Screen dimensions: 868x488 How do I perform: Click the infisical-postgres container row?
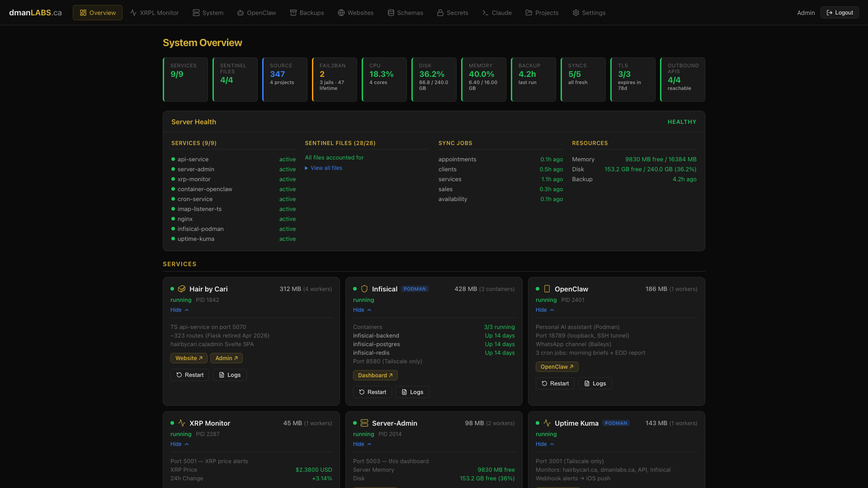tap(434, 344)
